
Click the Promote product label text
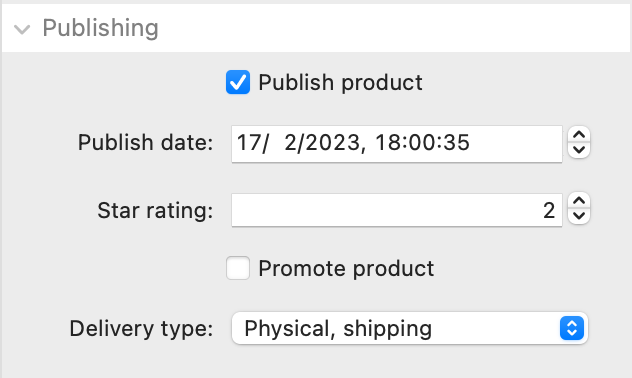[346, 269]
